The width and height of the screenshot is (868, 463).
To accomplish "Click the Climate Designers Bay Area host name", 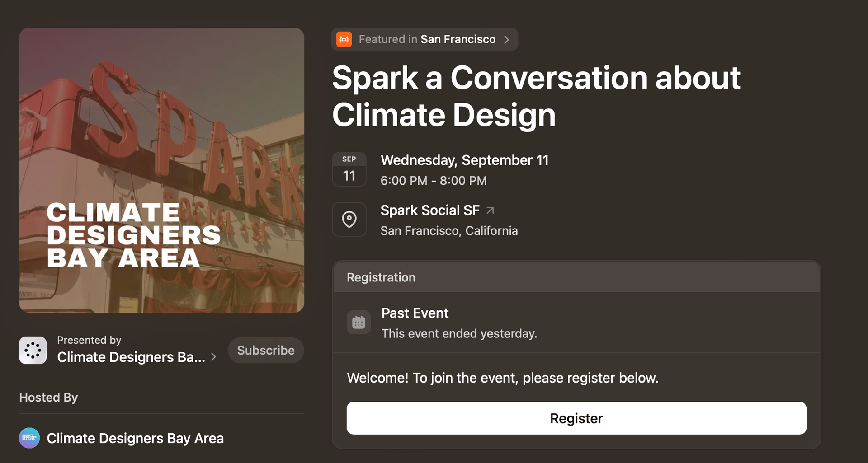I will point(135,438).
